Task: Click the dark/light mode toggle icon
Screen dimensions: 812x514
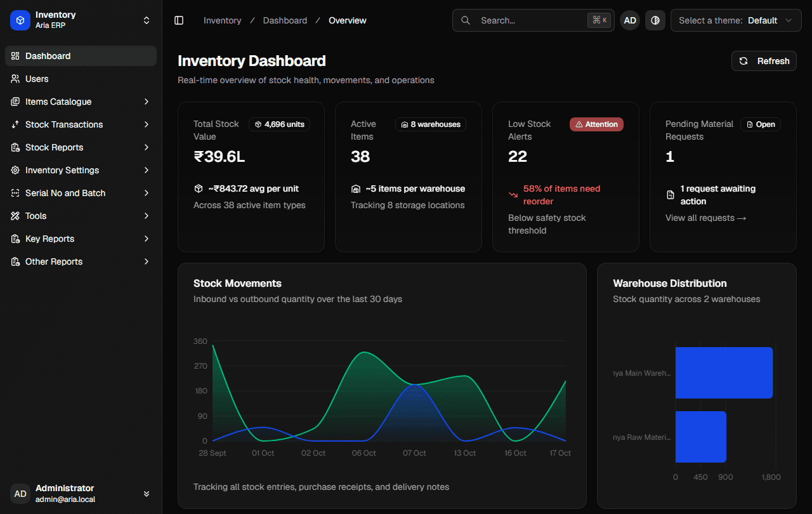Action: (x=655, y=20)
